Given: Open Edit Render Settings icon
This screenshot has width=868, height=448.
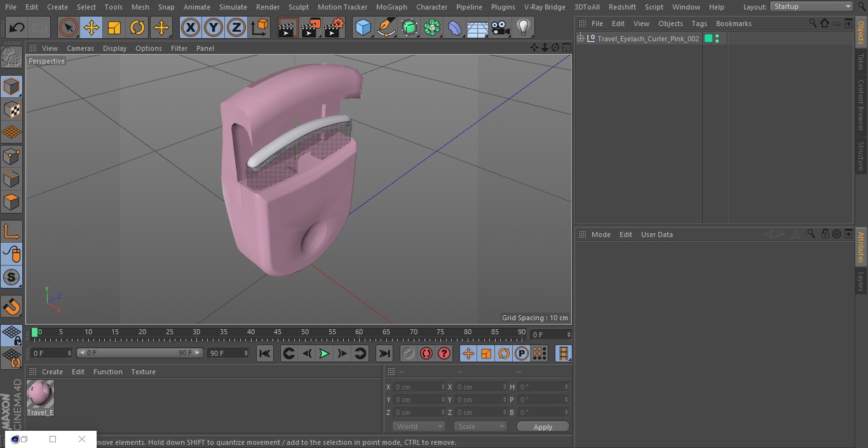Looking at the screenshot, I should 334,27.
